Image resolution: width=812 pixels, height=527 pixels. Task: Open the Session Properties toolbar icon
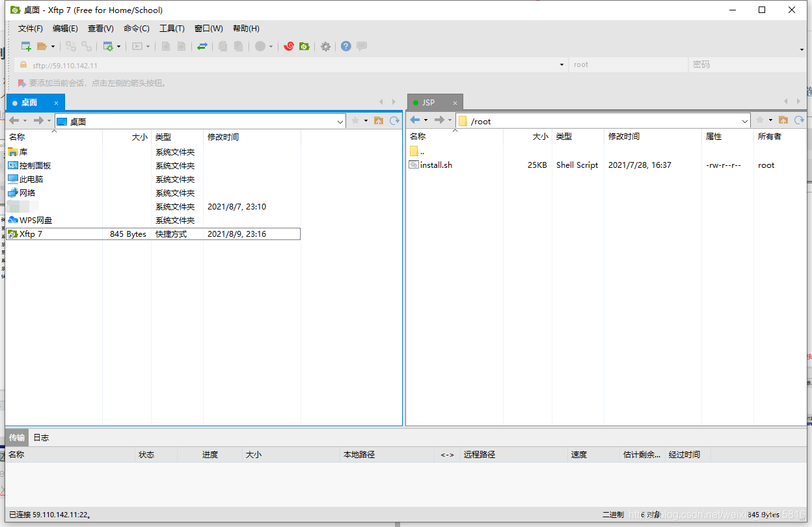[108, 46]
